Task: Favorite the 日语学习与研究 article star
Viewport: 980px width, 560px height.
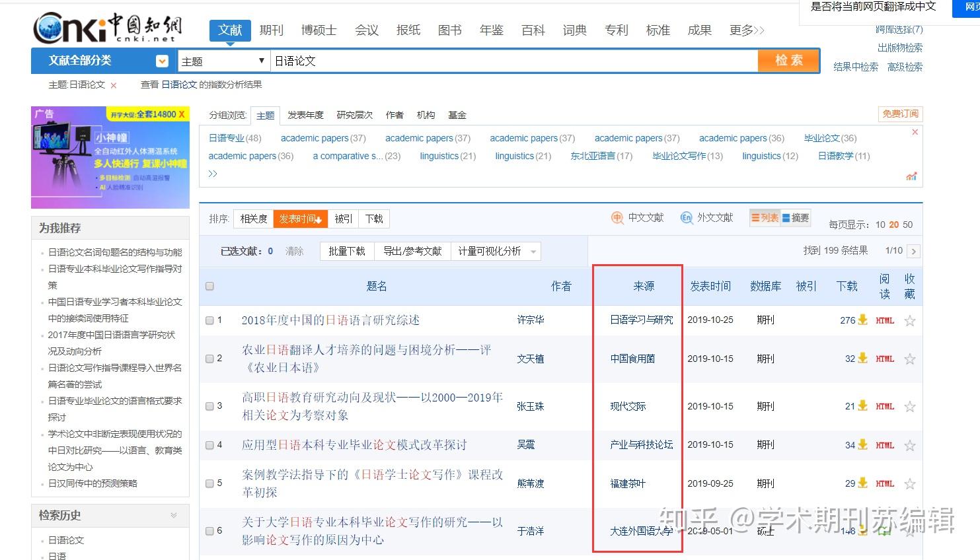Action: click(910, 321)
